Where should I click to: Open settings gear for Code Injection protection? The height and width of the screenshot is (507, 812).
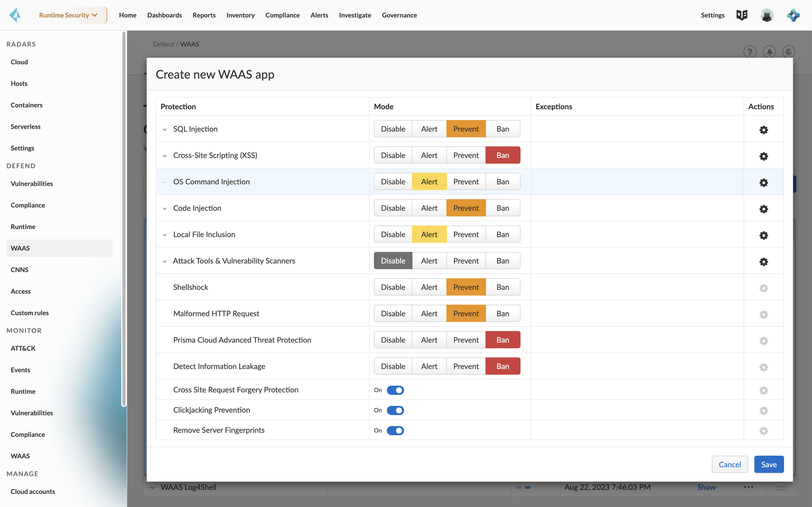pyautogui.click(x=764, y=209)
